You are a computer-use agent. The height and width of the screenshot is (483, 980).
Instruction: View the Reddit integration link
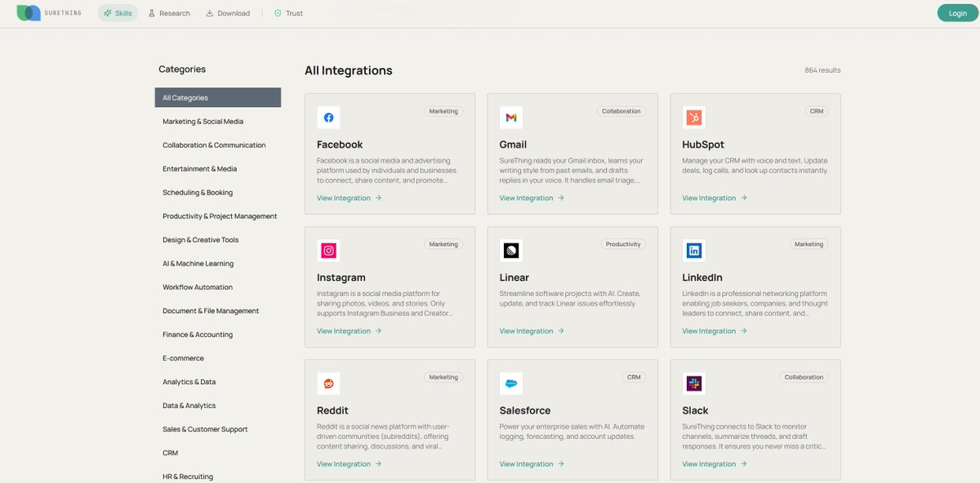[350, 464]
